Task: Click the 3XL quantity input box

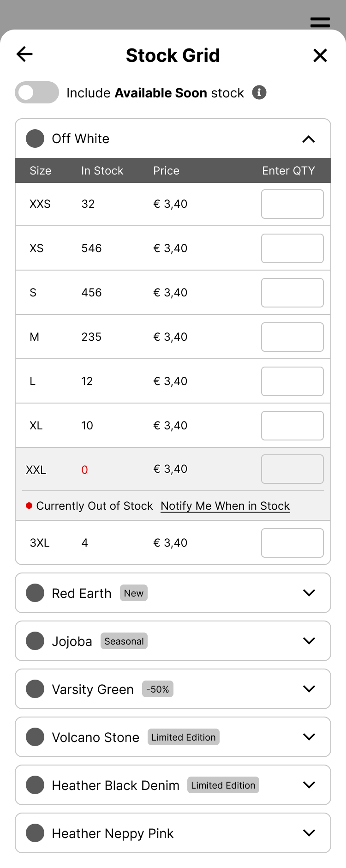Action: [292, 543]
